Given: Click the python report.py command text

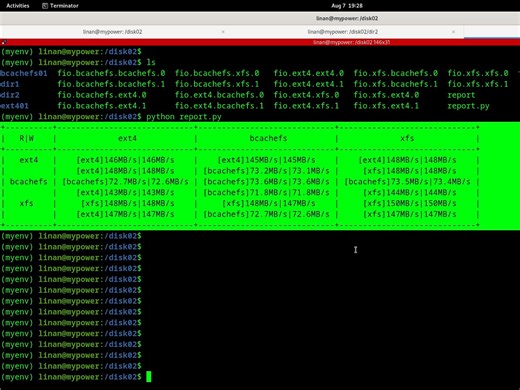Looking at the screenshot, I should (x=184, y=117).
